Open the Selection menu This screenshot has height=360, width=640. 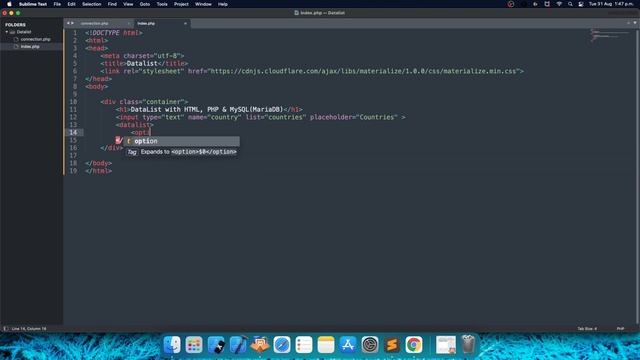click(91, 4)
